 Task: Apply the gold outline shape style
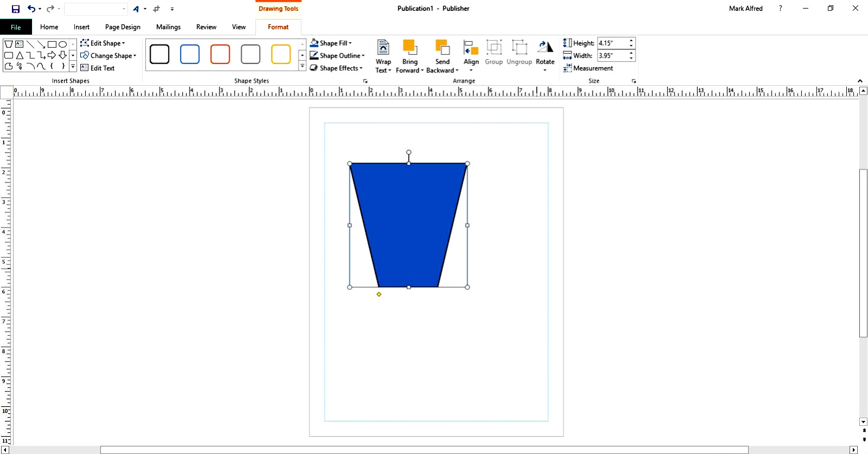tap(281, 54)
